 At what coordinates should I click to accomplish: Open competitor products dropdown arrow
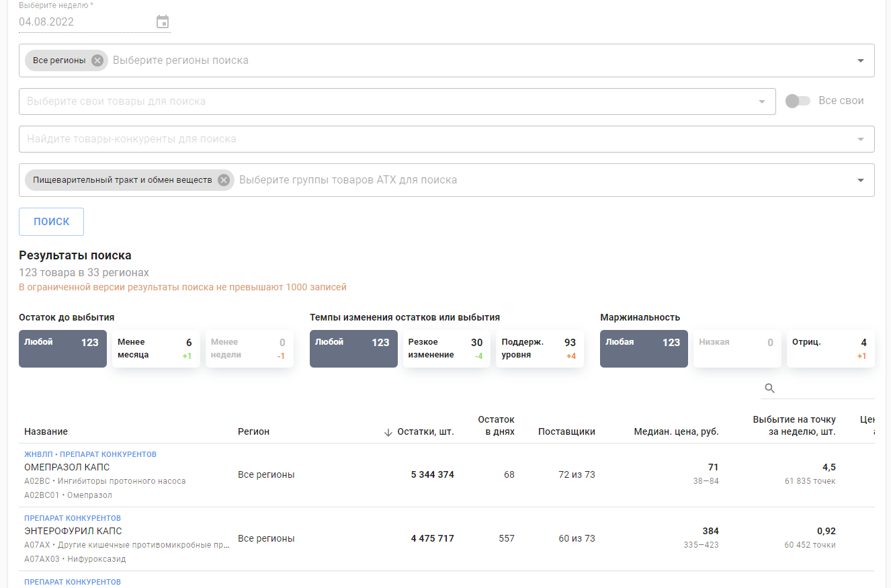(861, 139)
